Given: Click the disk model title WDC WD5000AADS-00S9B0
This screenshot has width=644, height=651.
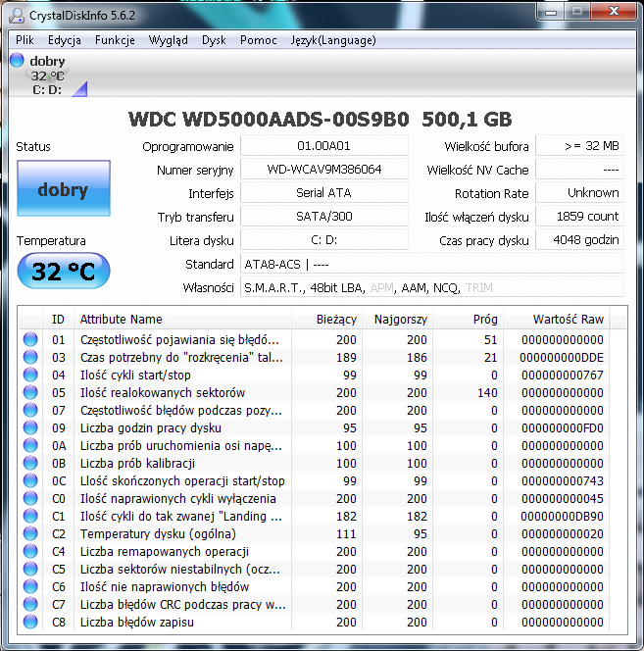Looking at the screenshot, I should coord(269,120).
